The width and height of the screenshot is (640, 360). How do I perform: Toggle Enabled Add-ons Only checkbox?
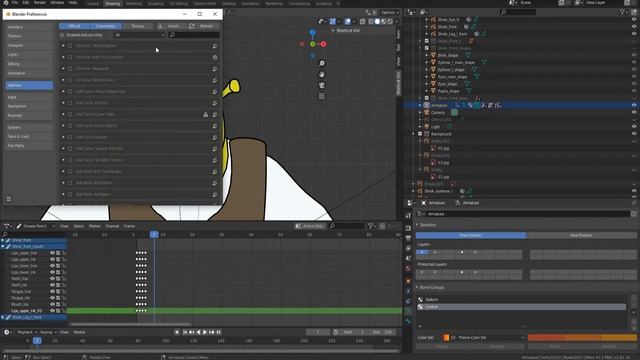pos(62,35)
